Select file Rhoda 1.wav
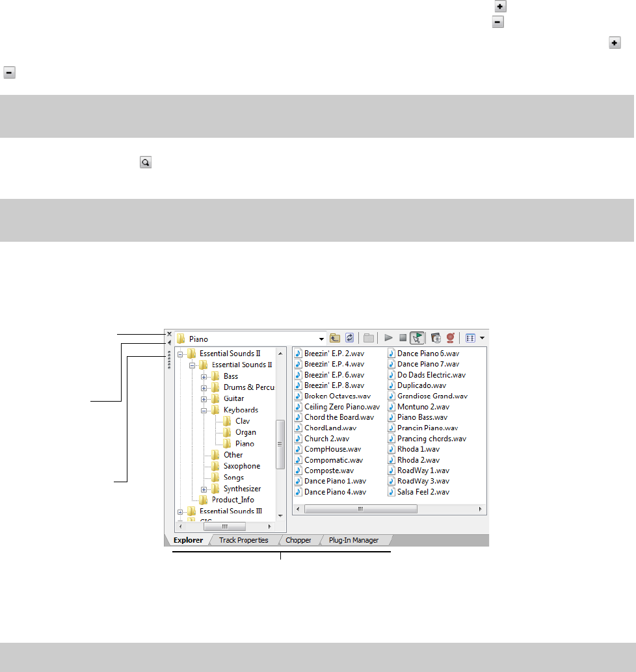 414,449
